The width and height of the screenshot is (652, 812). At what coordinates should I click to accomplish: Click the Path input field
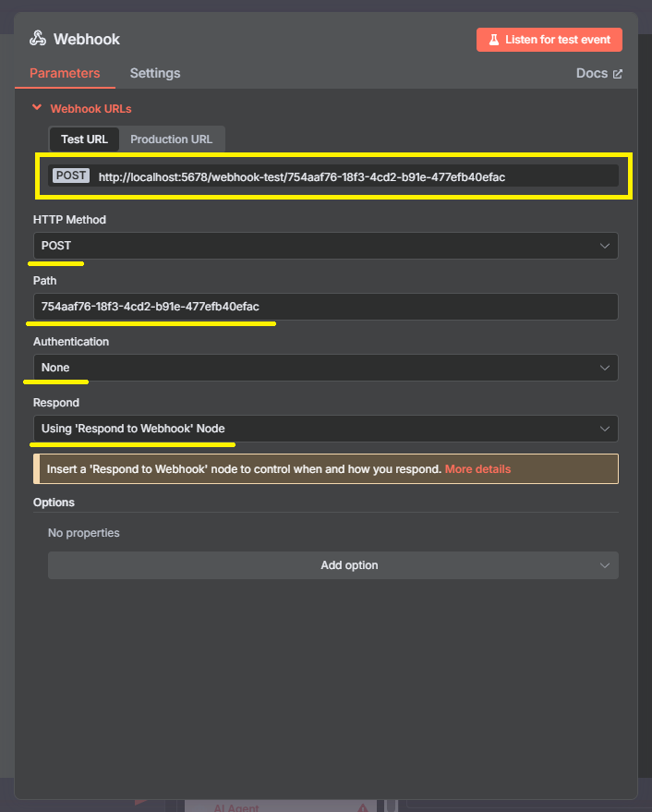pyautogui.click(x=326, y=307)
